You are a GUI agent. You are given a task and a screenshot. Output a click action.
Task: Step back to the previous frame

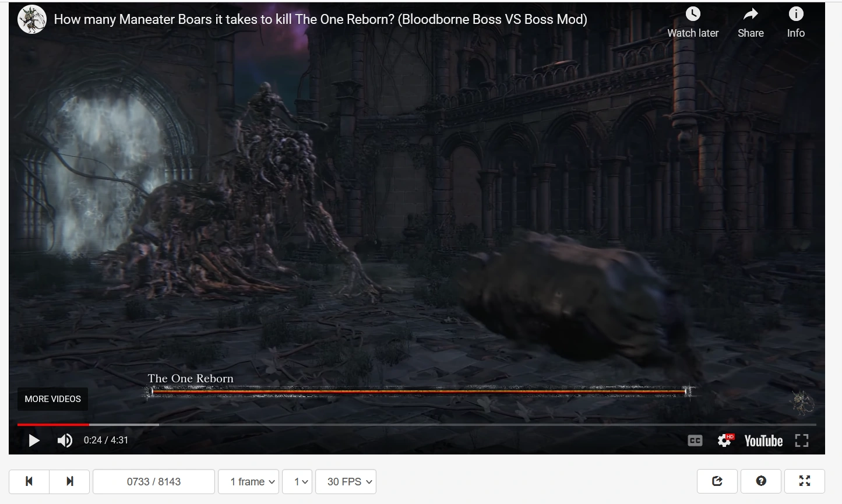(x=29, y=481)
